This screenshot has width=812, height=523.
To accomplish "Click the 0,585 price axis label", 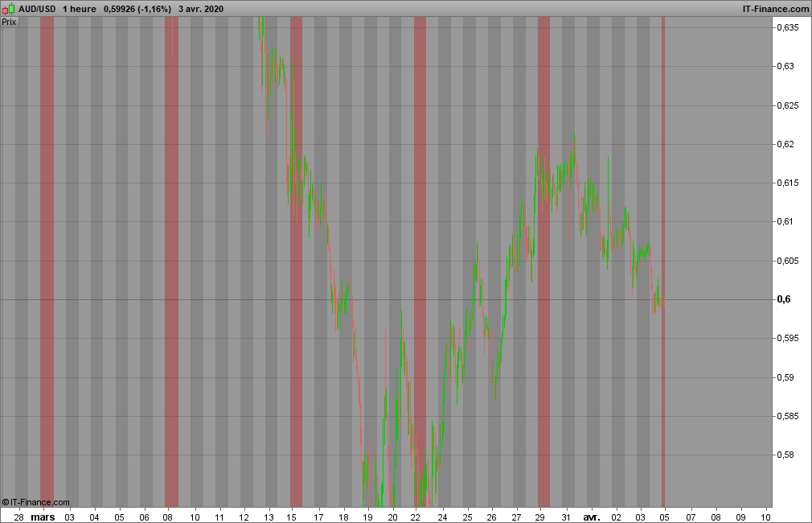I will (x=787, y=416).
